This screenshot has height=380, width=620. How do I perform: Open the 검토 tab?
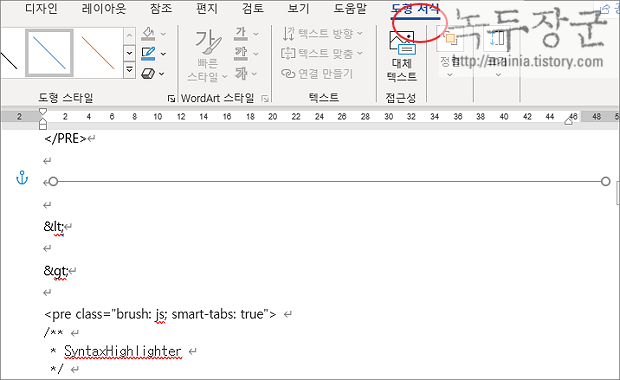[x=253, y=8]
